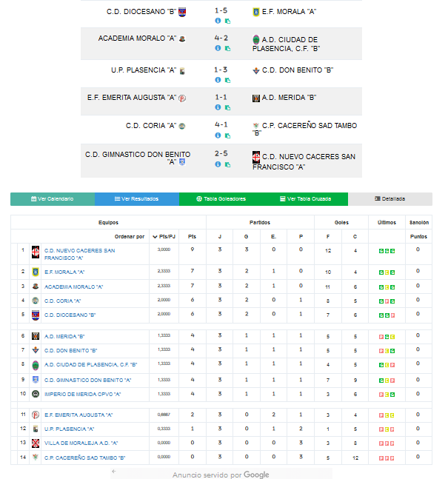Image resolution: width=448 pixels, height=479 pixels.
Task: Click A.D. Merida "B" crest in standings
Action: coord(36,336)
